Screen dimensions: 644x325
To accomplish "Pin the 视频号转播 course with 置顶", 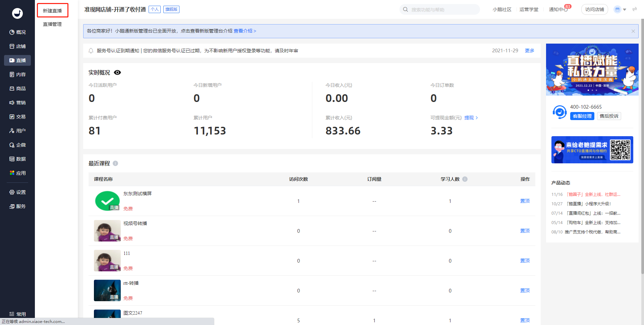I will 525,231.
